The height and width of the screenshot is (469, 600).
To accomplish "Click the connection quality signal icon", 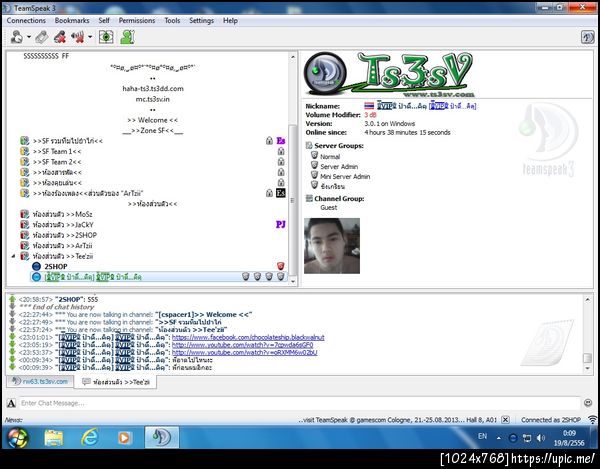I will pos(592,420).
